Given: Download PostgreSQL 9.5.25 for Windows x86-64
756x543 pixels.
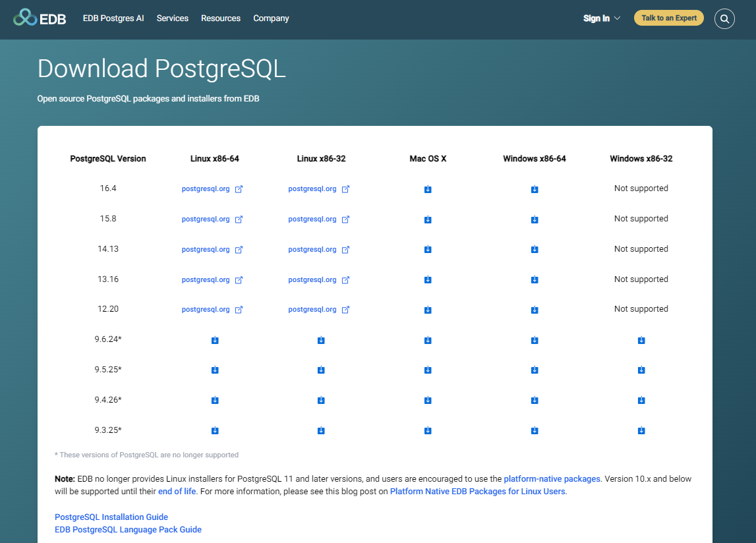Looking at the screenshot, I should [535, 370].
